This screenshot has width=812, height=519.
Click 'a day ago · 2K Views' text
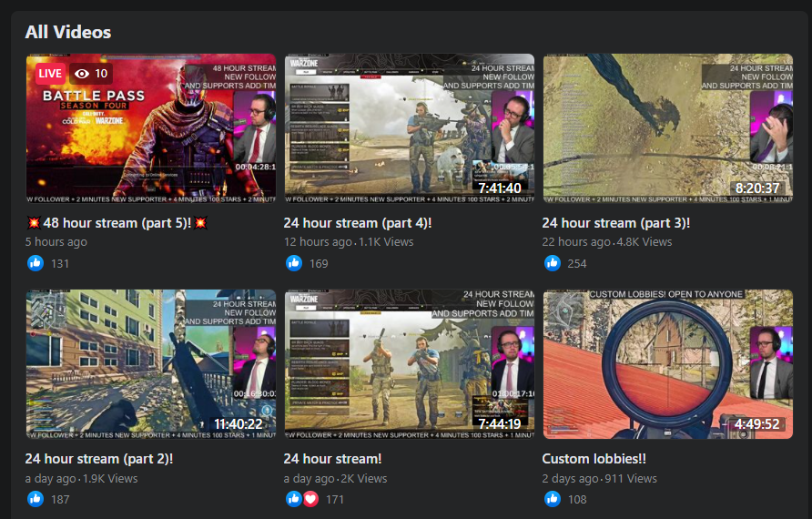coord(335,479)
